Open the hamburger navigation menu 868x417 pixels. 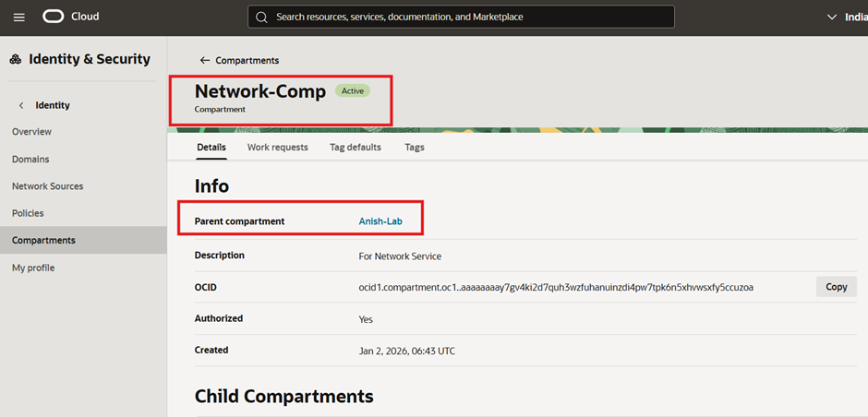[19, 17]
